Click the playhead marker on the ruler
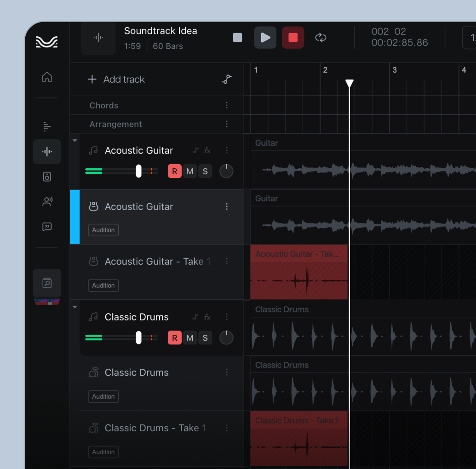 [x=350, y=83]
